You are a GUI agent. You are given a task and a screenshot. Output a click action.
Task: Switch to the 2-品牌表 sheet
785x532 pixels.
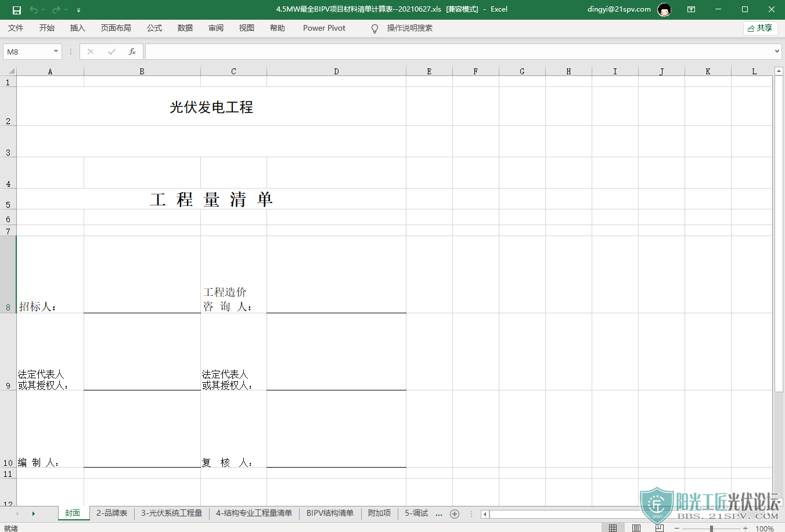pos(112,513)
